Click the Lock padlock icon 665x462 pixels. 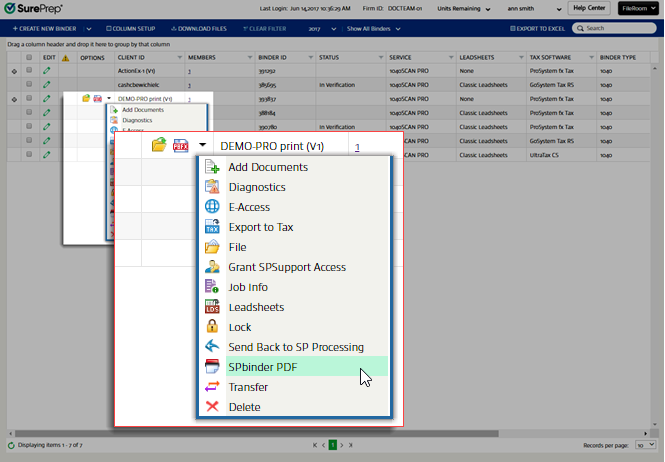pos(212,327)
